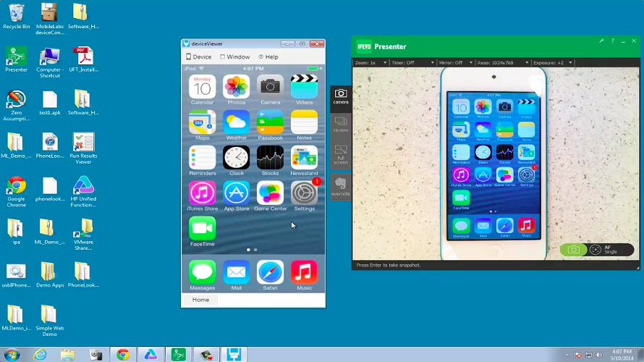Open the Device menu in deviceViewer
The width and height of the screenshot is (644, 362).
coord(199,56)
